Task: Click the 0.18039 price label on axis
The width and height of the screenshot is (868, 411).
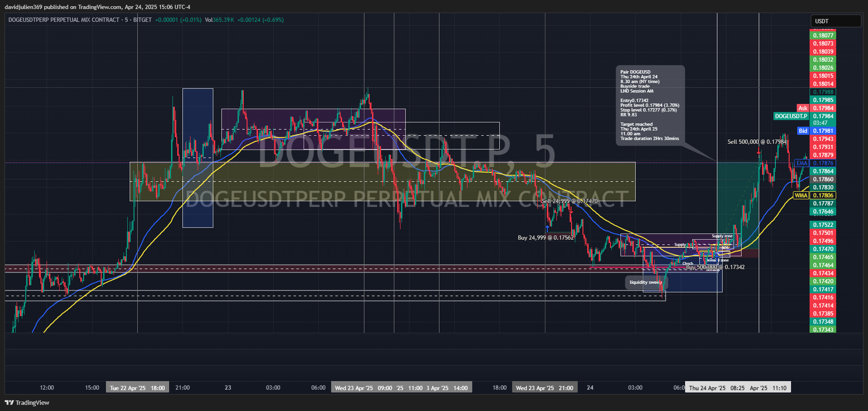Action: tap(823, 52)
